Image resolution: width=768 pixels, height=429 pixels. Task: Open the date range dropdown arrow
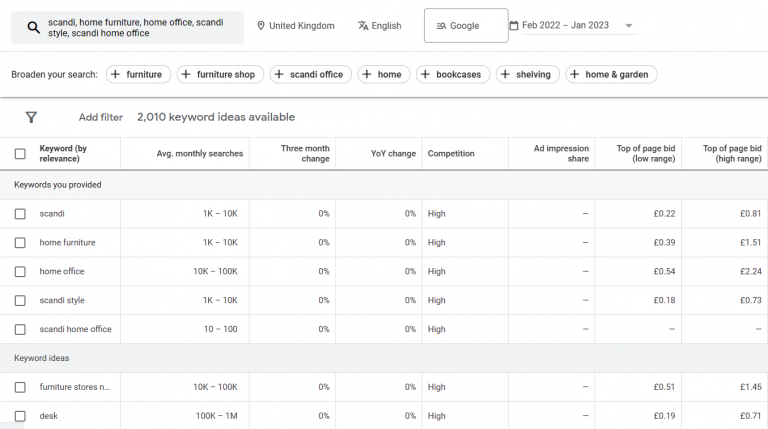[629, 26]
